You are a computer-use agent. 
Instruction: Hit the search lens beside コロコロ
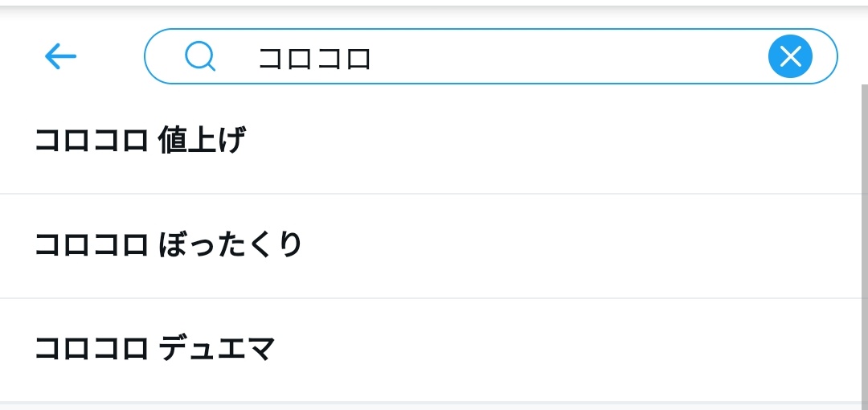199,56
